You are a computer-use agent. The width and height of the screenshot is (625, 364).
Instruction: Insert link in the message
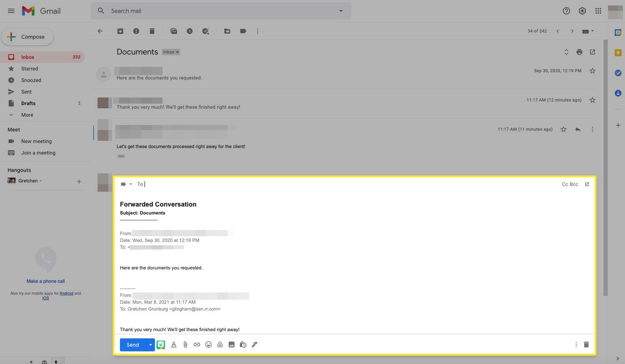pos(197,344)
